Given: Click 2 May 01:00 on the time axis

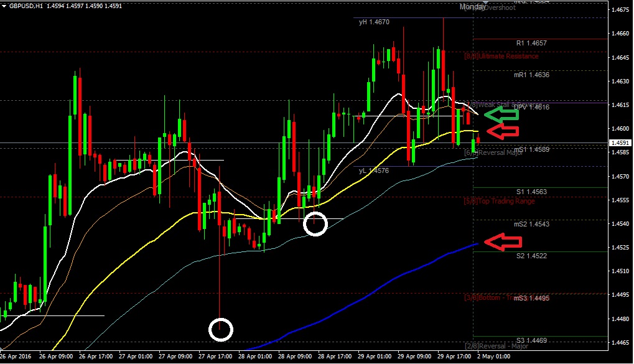Looking at the screenshot, I should pyautogui.click(x=493, y=357).
